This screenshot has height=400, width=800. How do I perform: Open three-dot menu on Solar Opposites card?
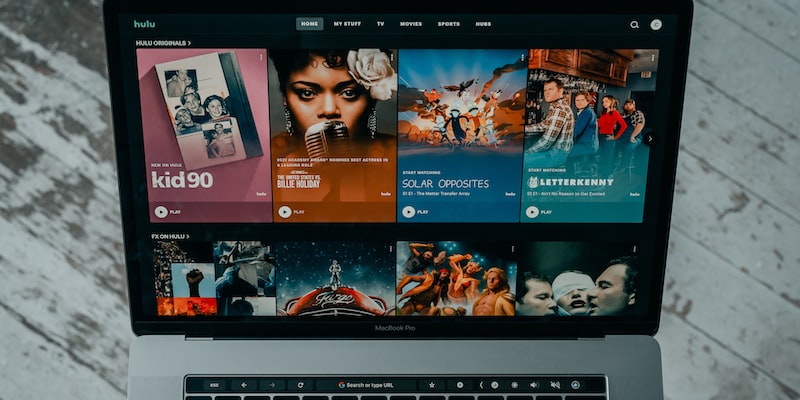(522, 58)
